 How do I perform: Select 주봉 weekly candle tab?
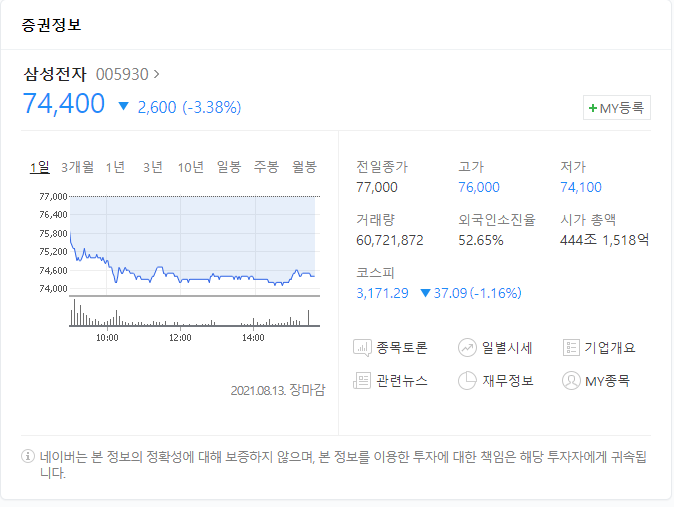click(267, 167)
